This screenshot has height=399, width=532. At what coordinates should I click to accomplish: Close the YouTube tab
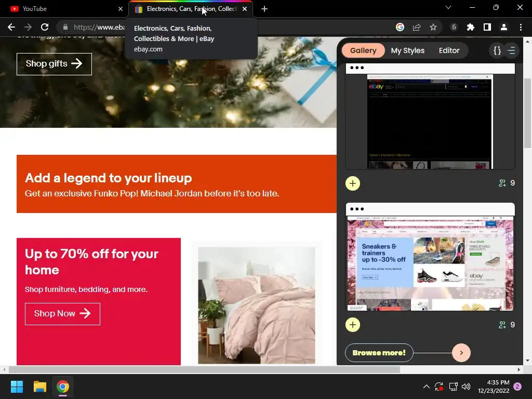[121, 9]
